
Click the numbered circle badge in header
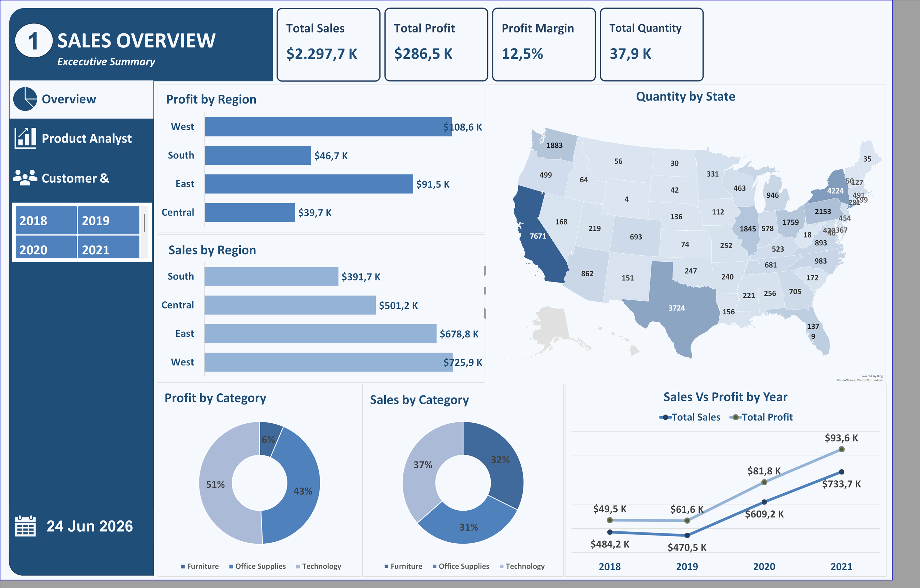(x=34, y=41)
